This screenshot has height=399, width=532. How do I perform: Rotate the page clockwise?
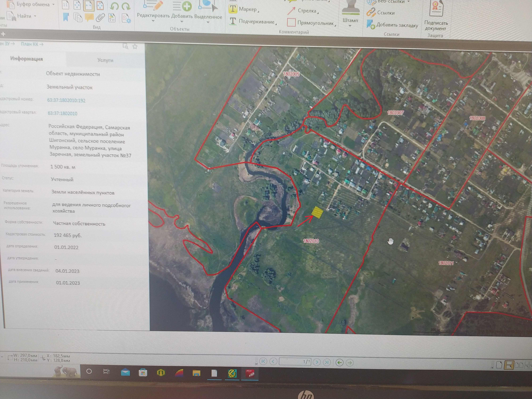click(x=126, y=6)
